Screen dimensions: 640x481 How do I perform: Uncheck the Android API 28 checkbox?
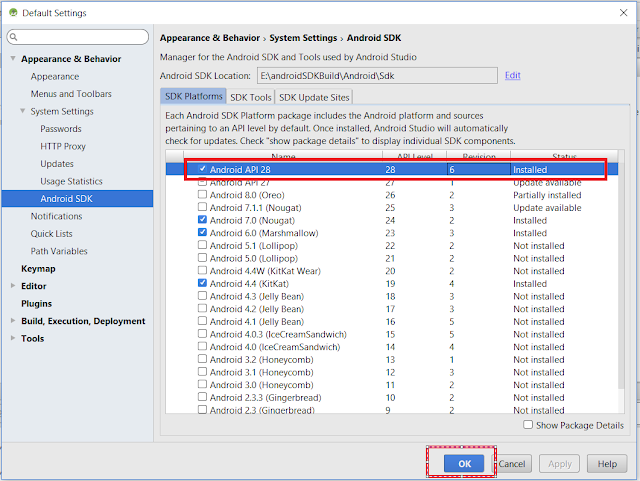click(202, 169)
